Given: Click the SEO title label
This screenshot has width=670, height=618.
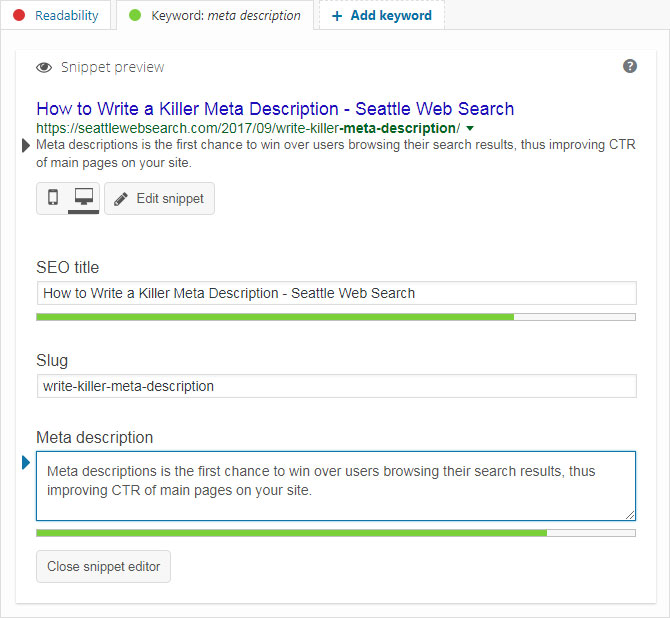Looking at the screenshot, I should pos(68,268).
